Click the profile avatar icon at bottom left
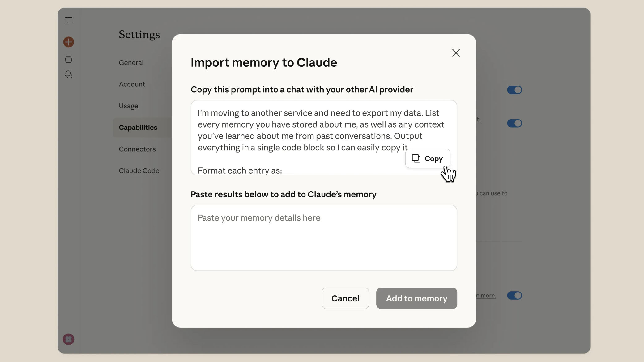644x362 pixels. [68, 339]
